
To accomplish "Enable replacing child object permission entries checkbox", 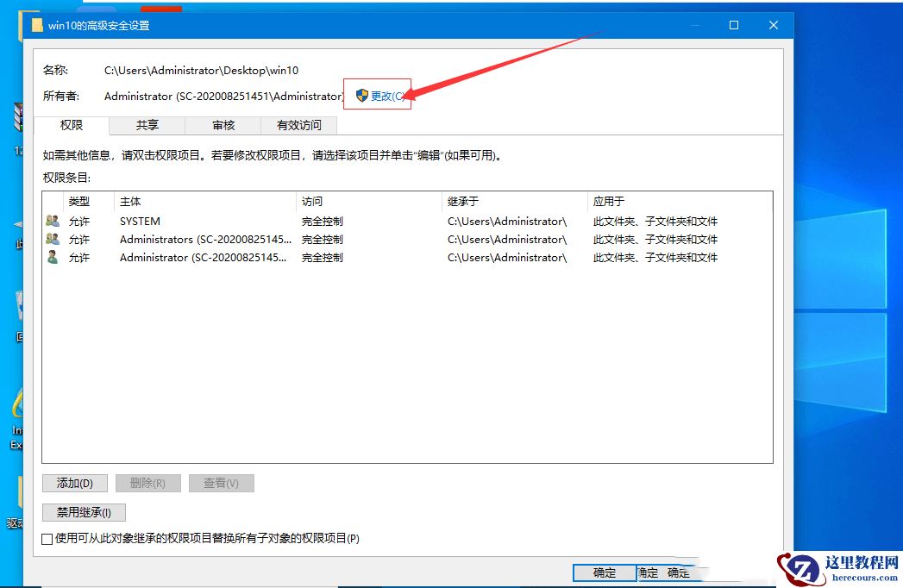I will (47, 538).
